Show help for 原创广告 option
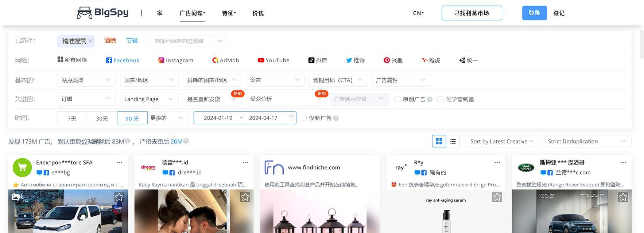This screenshot has width=644, height=233. (x=430, y=99)
